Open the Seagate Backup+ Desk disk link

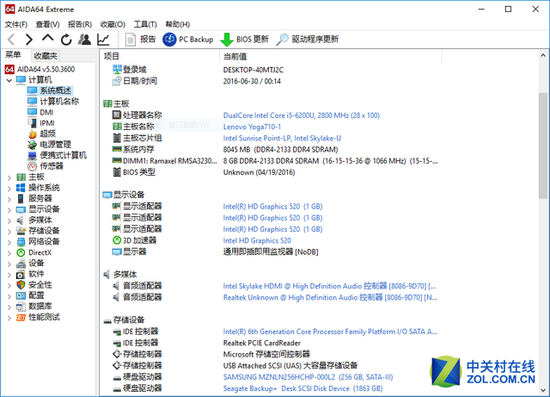point(303,389)
